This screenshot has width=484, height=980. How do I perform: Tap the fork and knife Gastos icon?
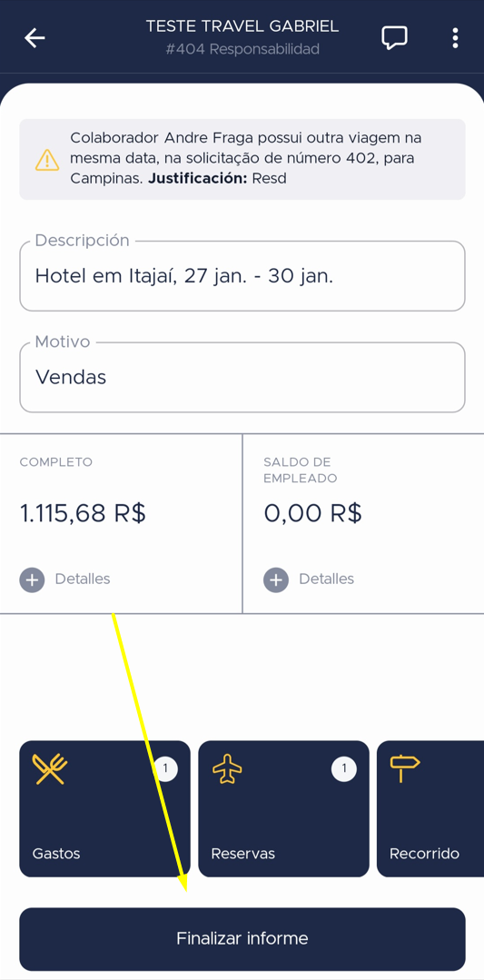51,769
